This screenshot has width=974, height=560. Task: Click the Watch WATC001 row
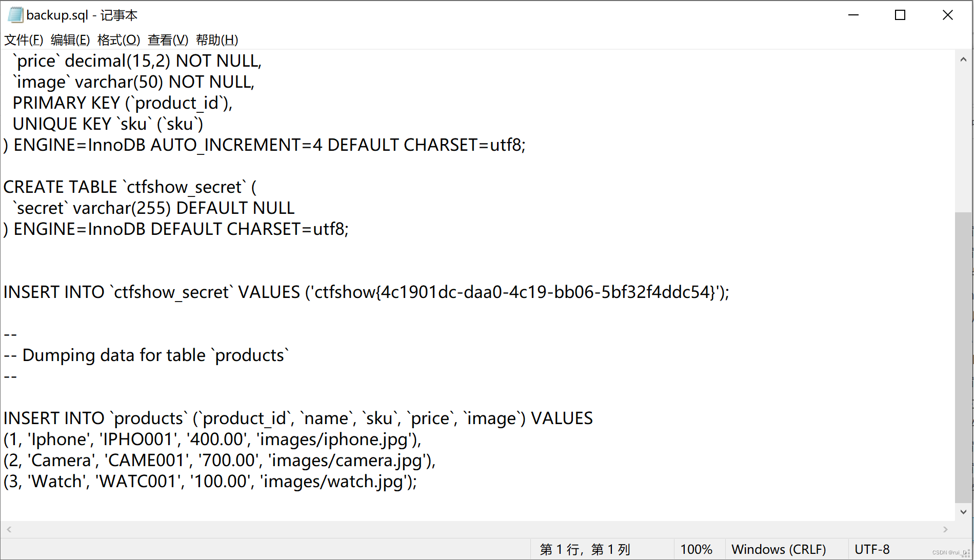point(210,482)
